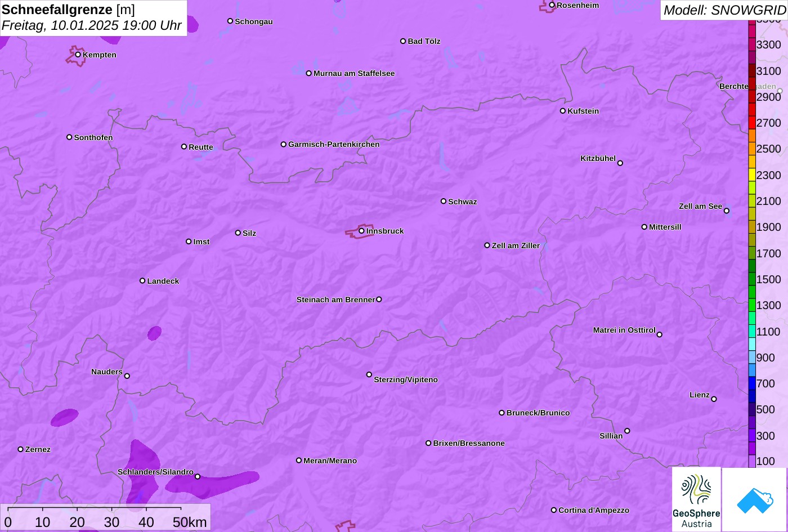Image resolution: width=788 pixels, height=532 pixels.
Task: Click the '20' mark on the scale bar
Action: (x=77, y=522)
